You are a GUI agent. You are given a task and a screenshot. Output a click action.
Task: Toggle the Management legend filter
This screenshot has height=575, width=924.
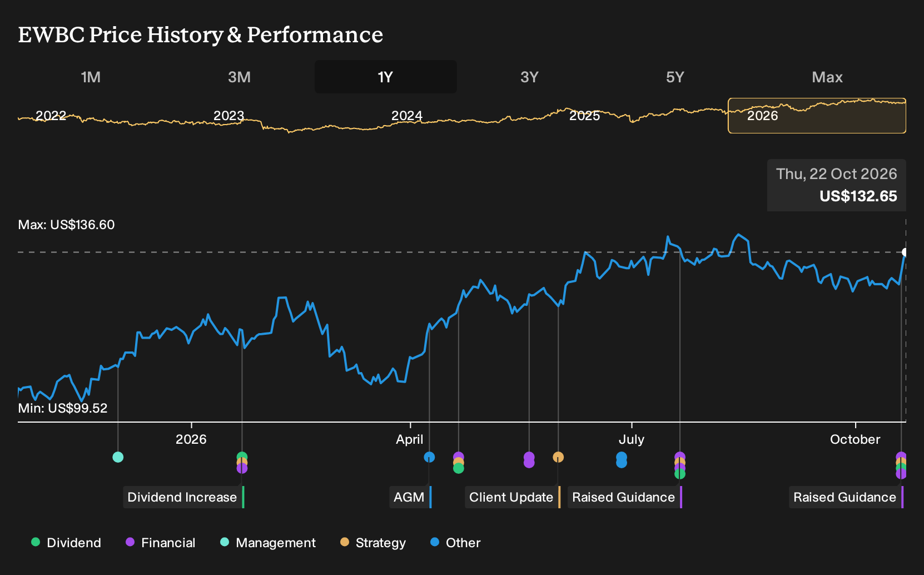coord(268,543)
